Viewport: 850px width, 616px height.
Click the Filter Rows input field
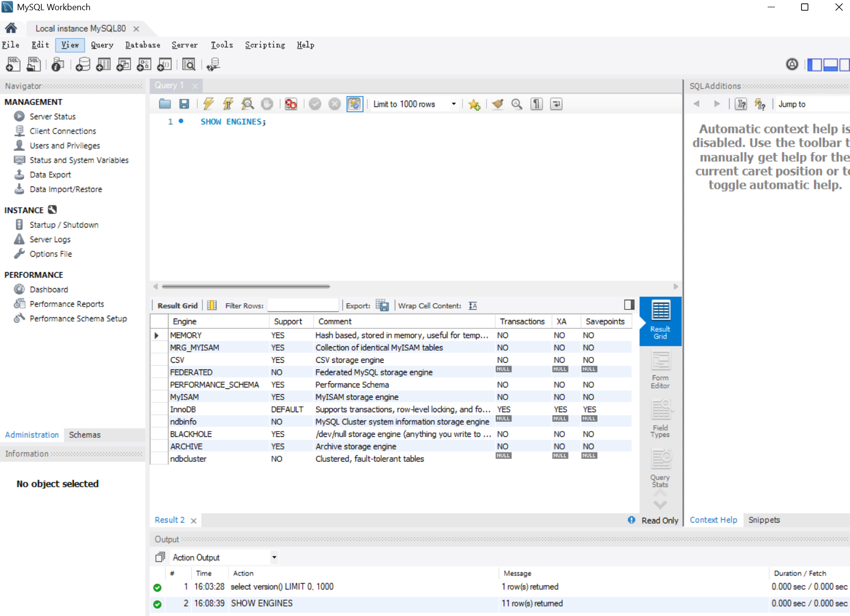coord(303,306)
